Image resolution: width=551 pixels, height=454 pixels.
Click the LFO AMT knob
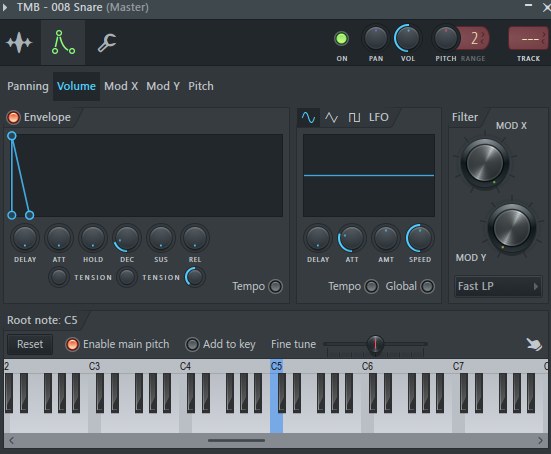pos(386,238)
